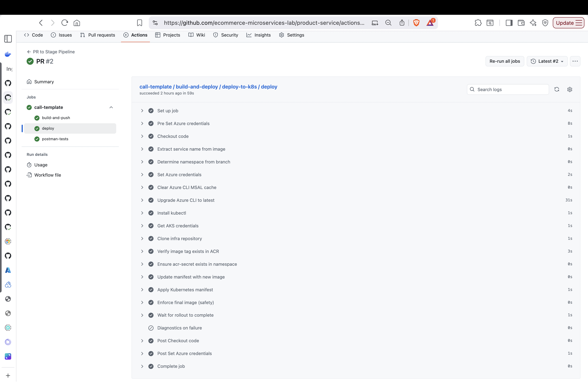Screen dimensions: 588x382
Task: Expand the Apply Kubernetes manifest step
Action: pos(142,290)
